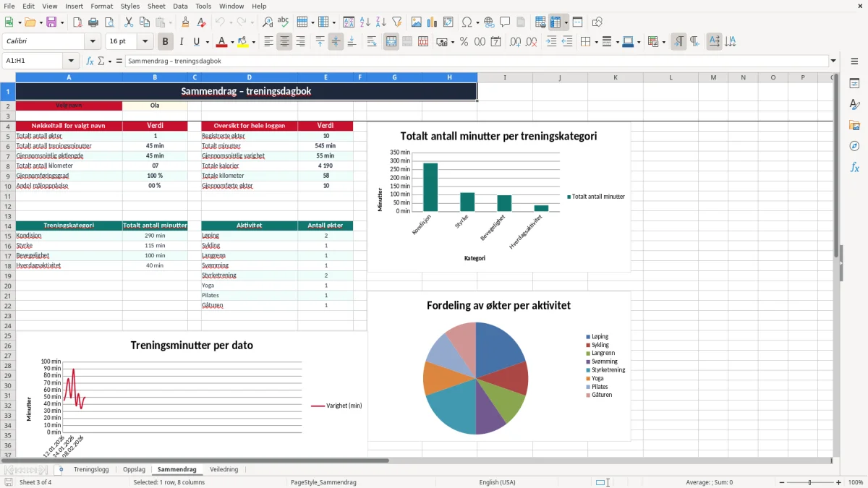Switch to the Treningslogg sheet tab
The image size is (868, 488).
pos(91,469)
